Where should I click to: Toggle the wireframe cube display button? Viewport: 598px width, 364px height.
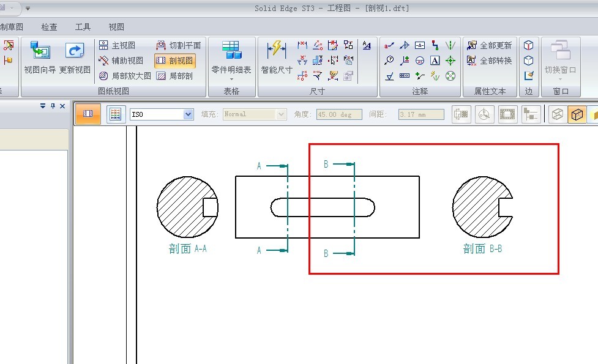(x=558, y=114)
